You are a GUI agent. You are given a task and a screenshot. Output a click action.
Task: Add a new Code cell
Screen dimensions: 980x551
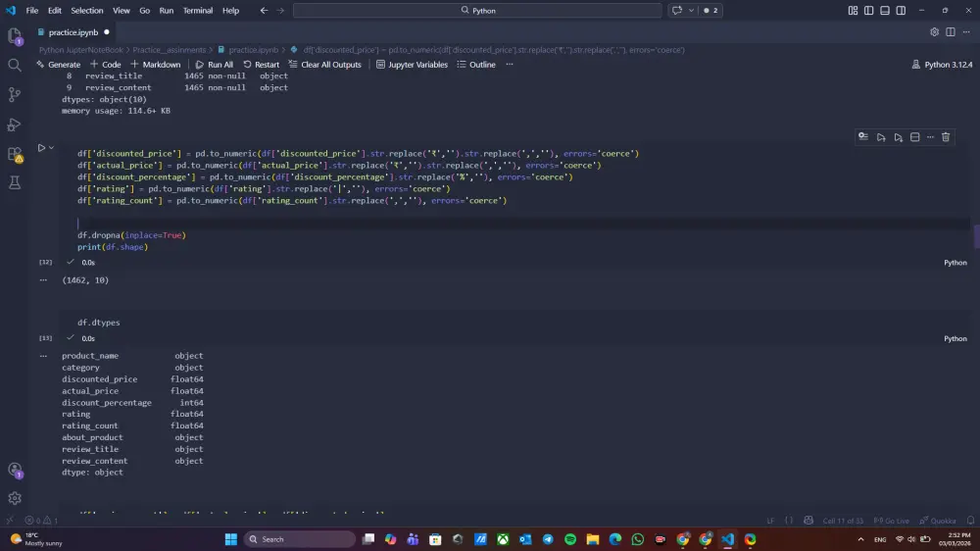(106, 65)
